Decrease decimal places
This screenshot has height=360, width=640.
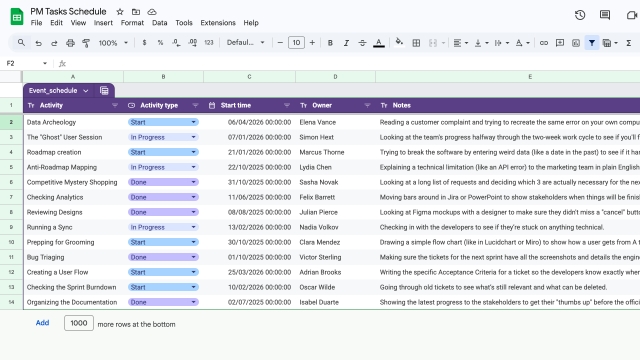176,42
